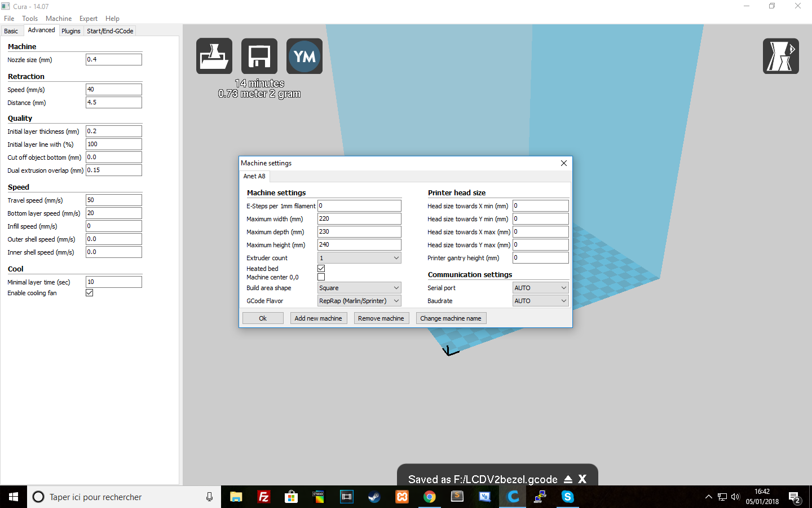This screenshot has width=812, height=508.
Task: Open Steam from the taskbar
Action: point(374,497)
